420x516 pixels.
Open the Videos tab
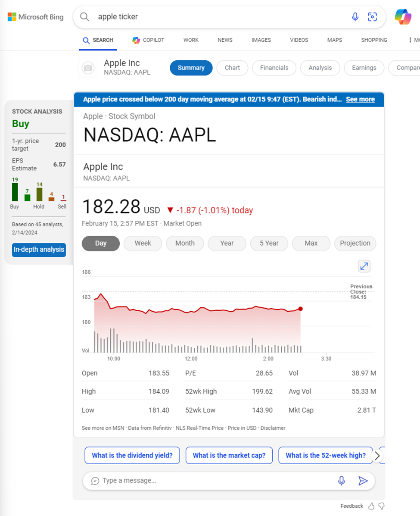(x=299, y=40)
